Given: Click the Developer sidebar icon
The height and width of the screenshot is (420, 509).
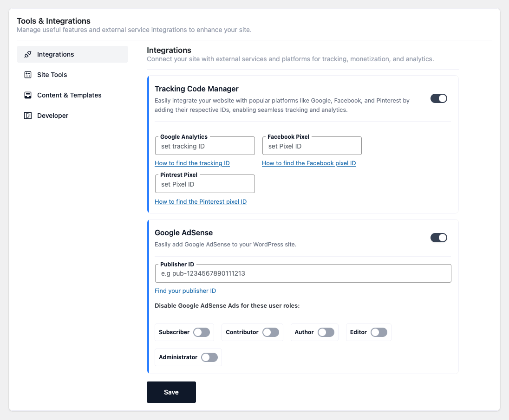Looking at the screenshot, I should [28, 116].
